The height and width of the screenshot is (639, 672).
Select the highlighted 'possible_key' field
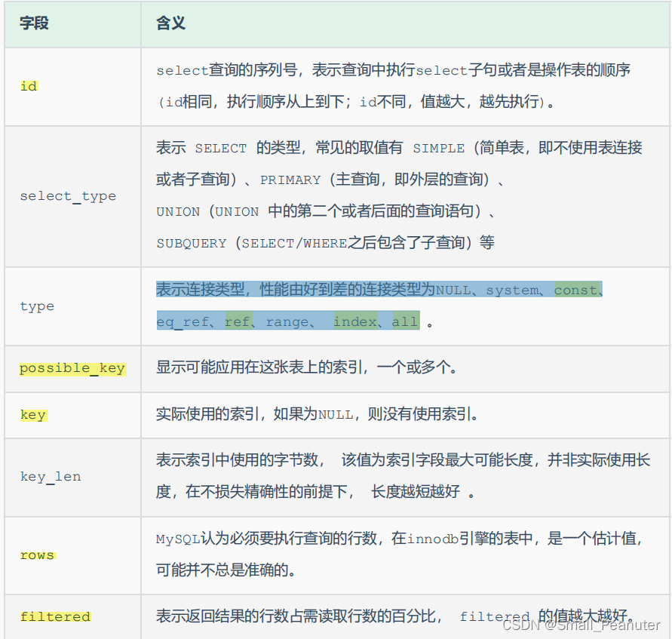pyautogui.click(x=73, y=368)
